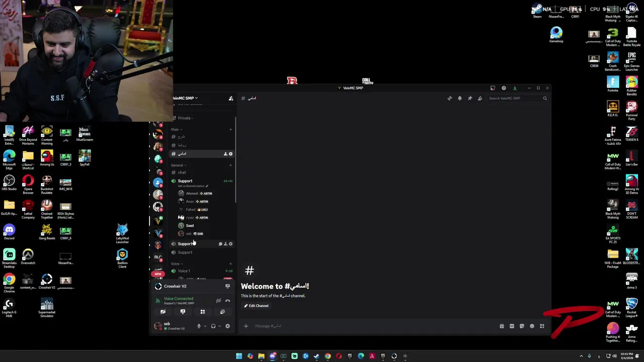
Task: Open apps icon in message bar
Action: point(542,326)
